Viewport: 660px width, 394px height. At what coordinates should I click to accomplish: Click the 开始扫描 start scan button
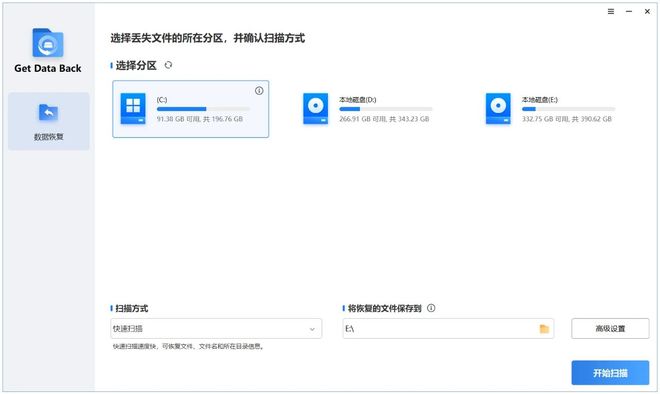coord(610,373)
